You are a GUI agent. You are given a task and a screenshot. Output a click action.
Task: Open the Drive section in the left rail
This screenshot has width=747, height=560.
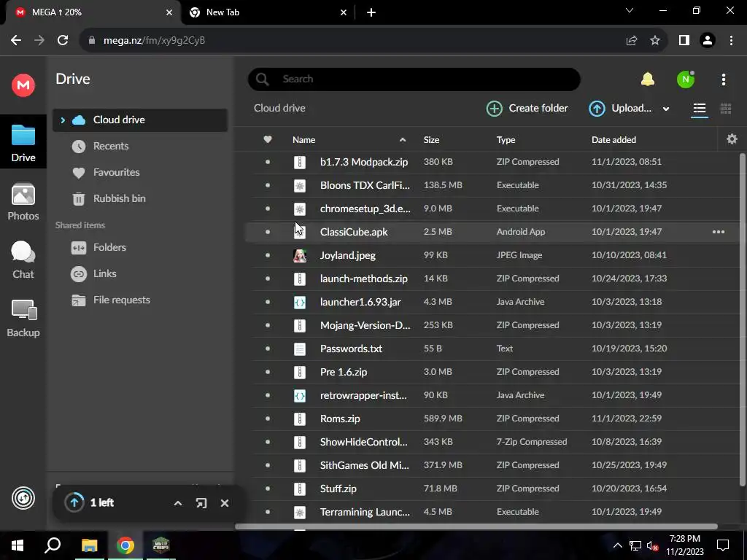tap(23, 142)
